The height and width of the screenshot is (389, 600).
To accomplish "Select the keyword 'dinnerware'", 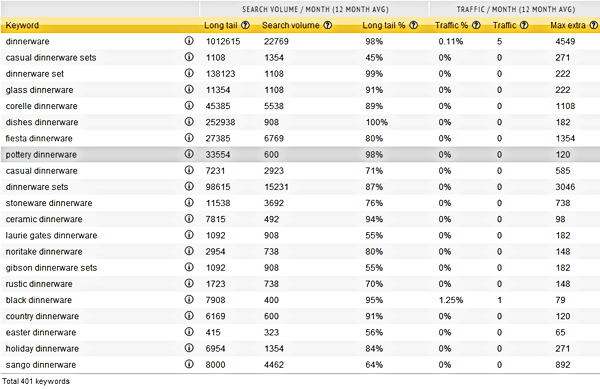I will [x=28, y=41].
